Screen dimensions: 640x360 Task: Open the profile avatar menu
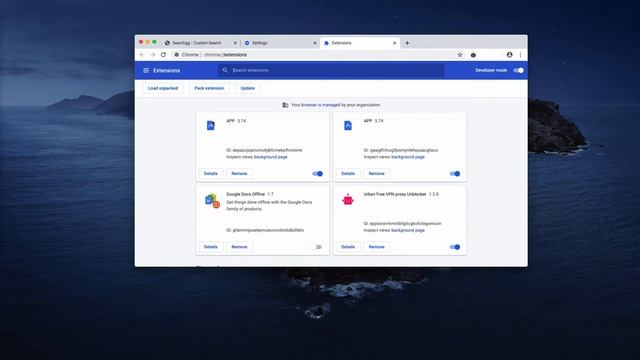[x=509, y=55]
